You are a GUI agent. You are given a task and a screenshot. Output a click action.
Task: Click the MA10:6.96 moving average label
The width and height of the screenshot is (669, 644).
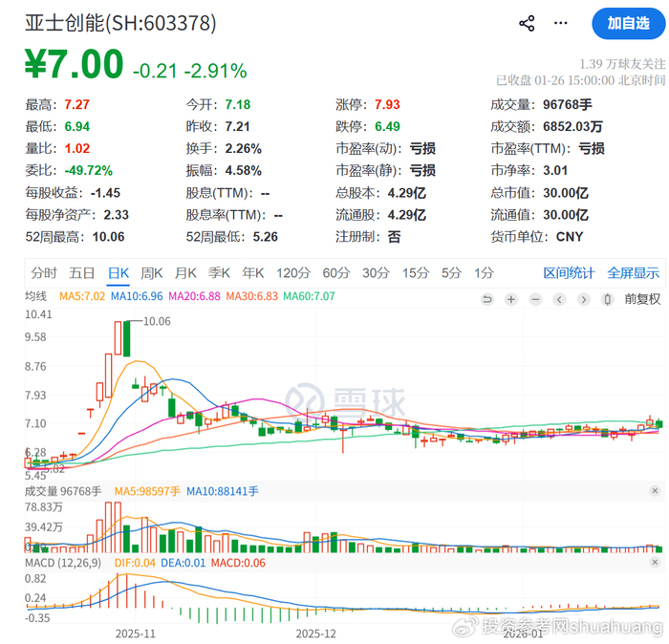137,296
